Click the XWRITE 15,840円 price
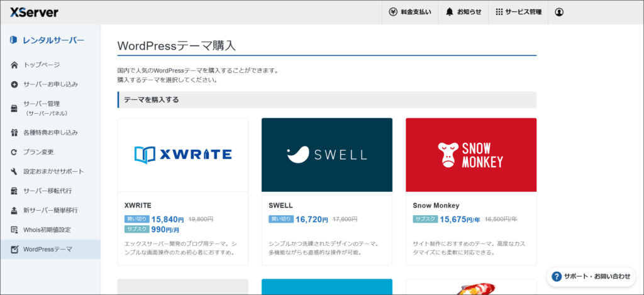Image resolution: width=644 pixels, height=295 pixels. [x=167, y=220]
